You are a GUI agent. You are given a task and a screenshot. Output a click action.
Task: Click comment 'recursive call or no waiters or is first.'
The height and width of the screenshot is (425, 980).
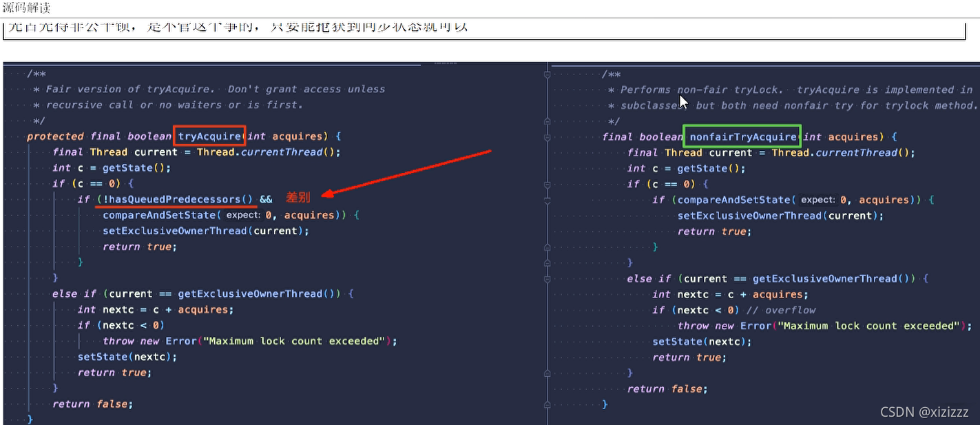[174, 105]
